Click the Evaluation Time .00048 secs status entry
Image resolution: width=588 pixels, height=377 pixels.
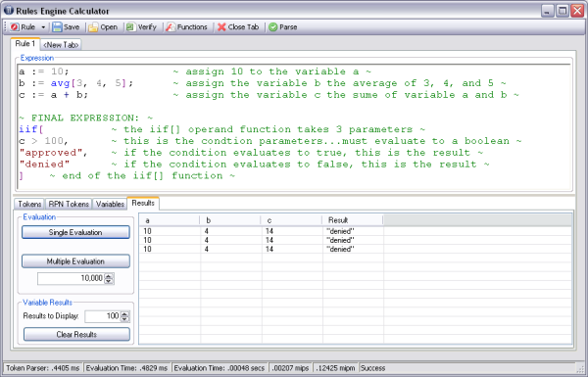[220, 368]
